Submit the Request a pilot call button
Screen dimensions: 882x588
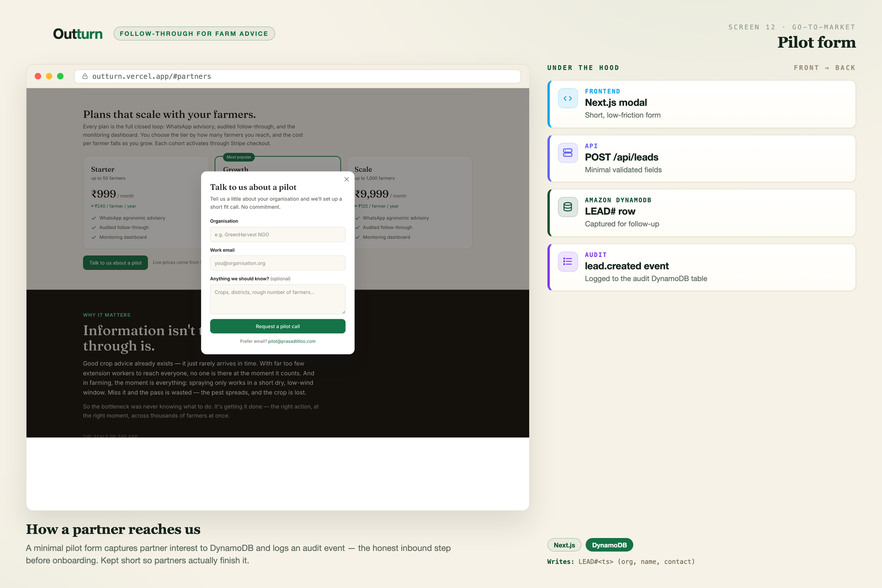pyautogui.click(x=278, y=326)
